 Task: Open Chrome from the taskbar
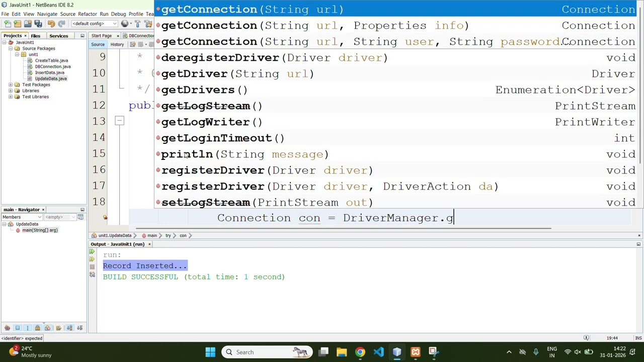(360, 352)
